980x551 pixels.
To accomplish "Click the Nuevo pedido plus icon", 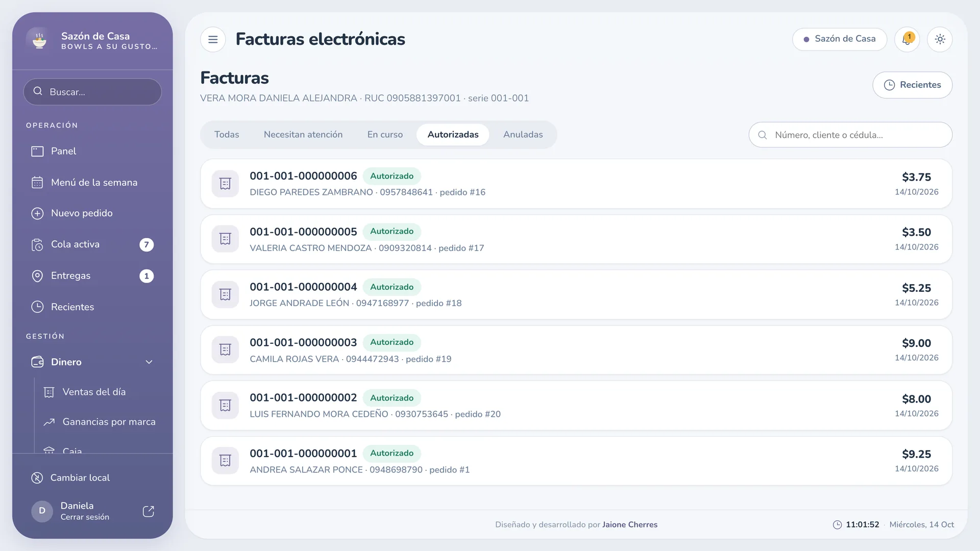I will pyautogui.click(x=37, y=213).
